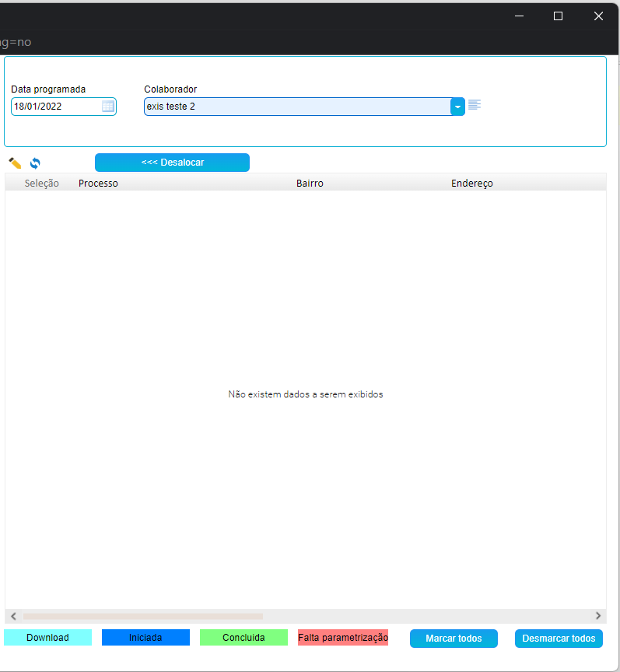Click the green Concluida legend swatch

[243, 638]
